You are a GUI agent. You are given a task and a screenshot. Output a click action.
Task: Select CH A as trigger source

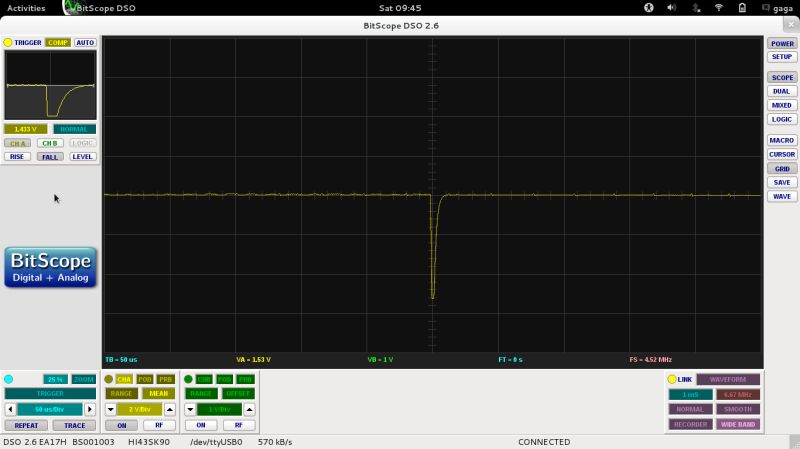(x=17, y=143)
